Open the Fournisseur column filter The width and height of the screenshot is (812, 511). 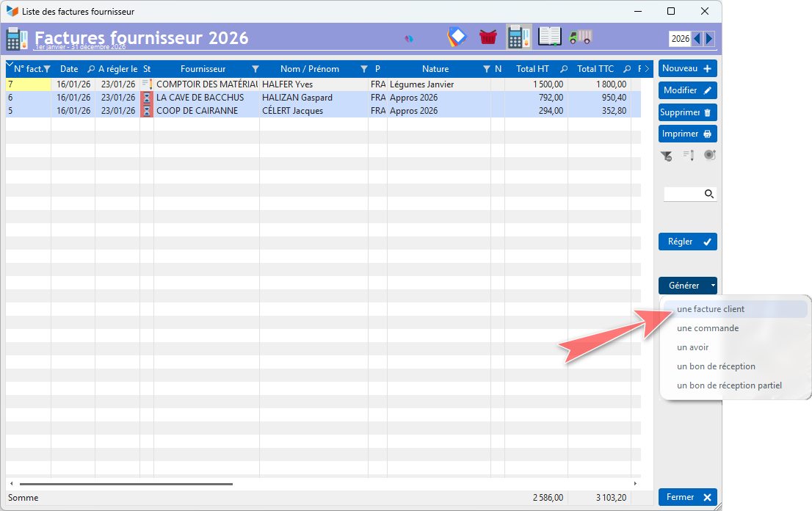point(255,69)
